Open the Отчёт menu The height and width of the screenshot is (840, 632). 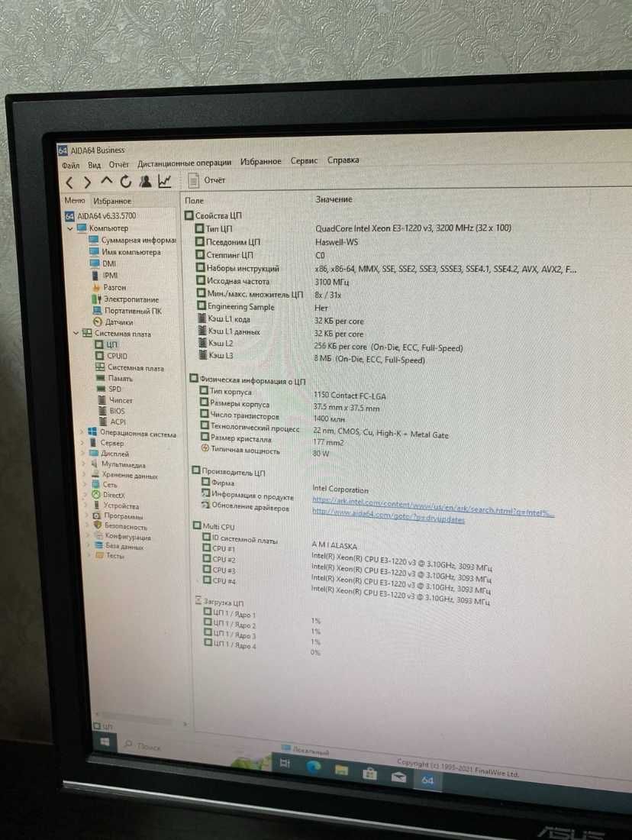(119, 164)
